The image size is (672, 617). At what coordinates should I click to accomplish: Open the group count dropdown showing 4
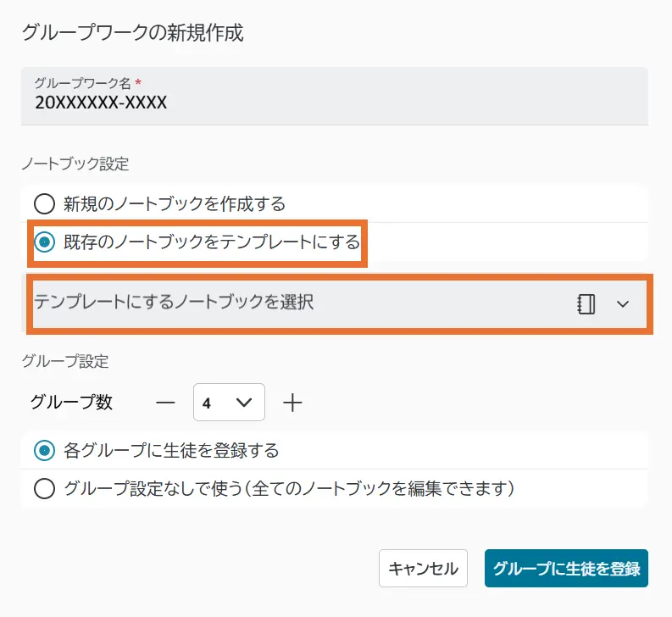pos(229,403)
